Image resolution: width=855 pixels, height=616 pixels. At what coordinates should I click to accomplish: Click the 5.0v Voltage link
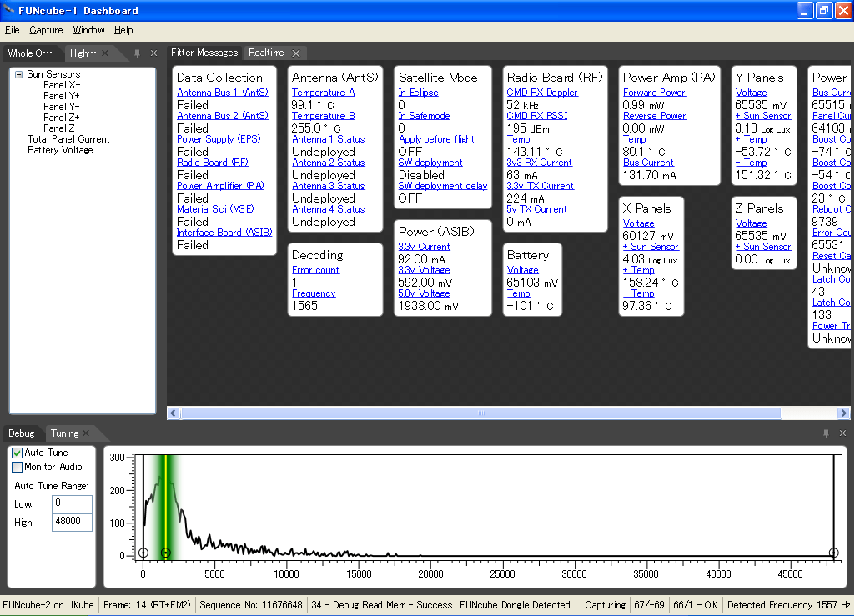424,293
